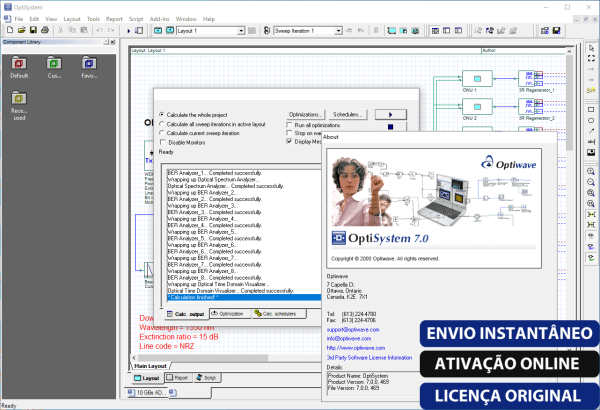
Task: Select the ellipse drawing tool in right toolbar
Action: [591, 121]
